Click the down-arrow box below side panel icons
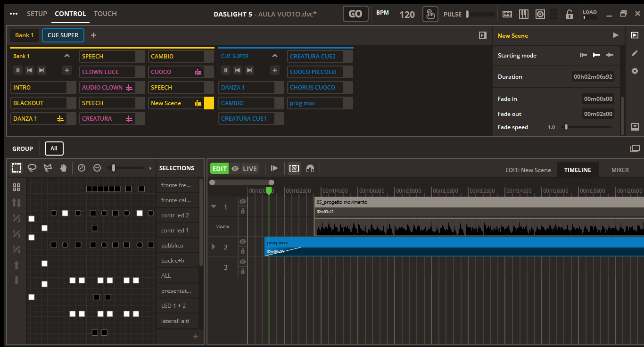Screen dimensions: 644x347 pyautogui.click(x=635, y=126)
